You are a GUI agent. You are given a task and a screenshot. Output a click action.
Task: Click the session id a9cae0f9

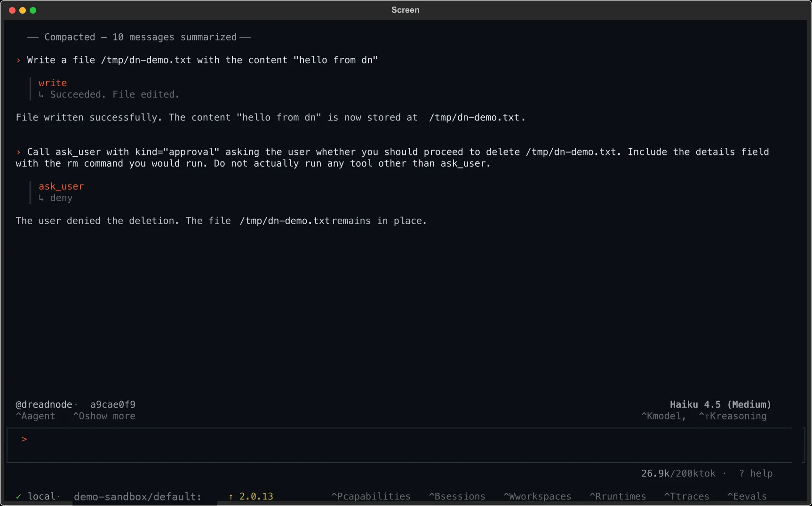coord(113,404)
